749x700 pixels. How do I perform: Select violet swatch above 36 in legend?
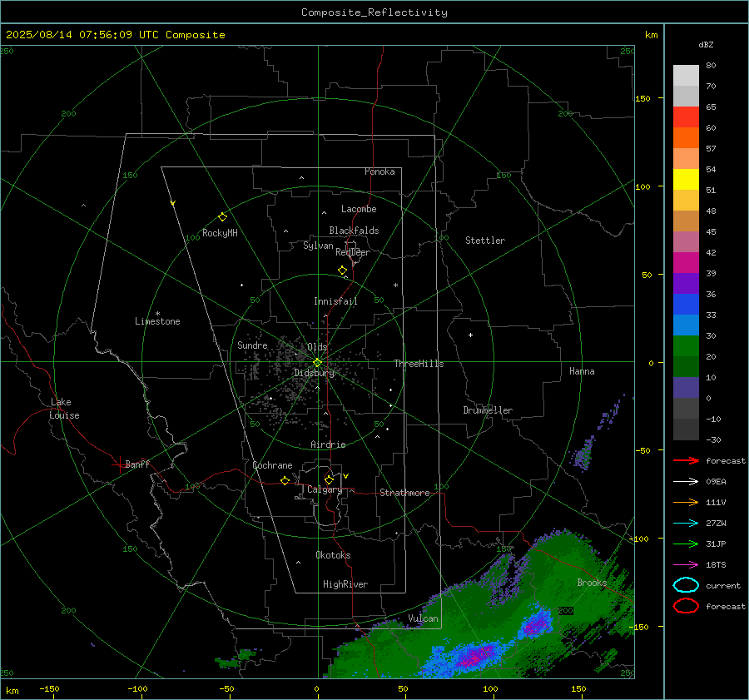coord(686,283)
